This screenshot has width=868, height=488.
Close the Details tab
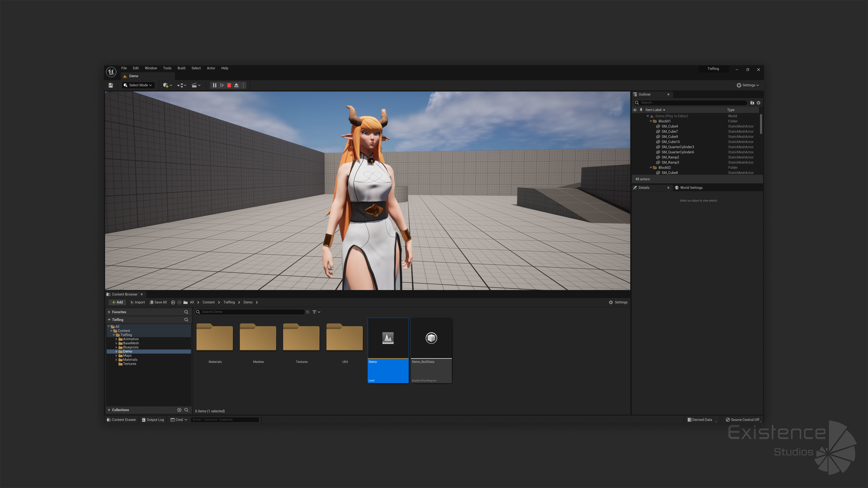pyautogui.click(x=668, y=188)
